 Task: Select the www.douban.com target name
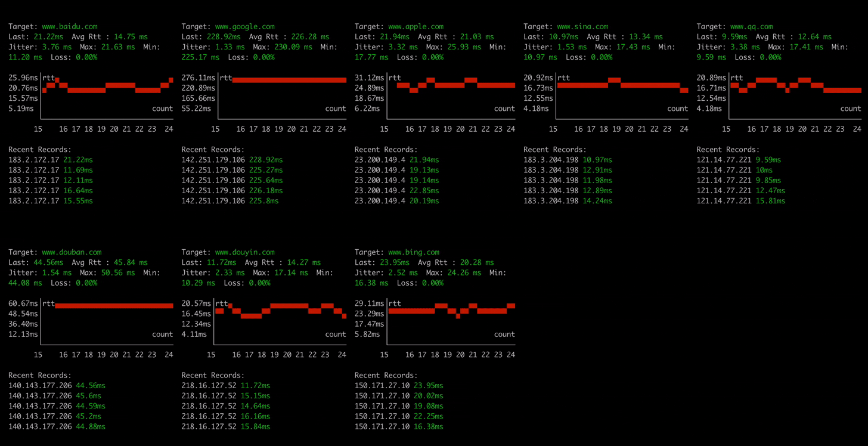[72, 252]
